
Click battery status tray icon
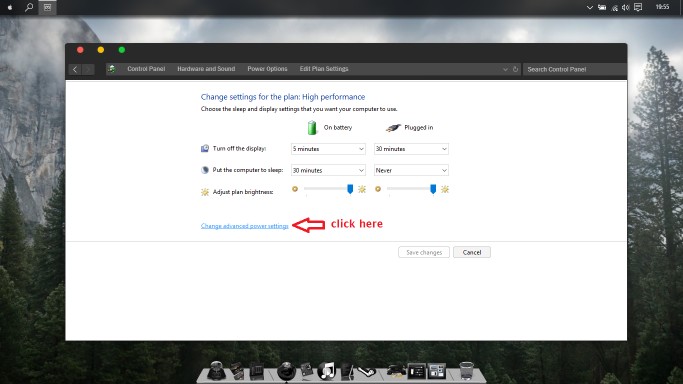tap(602, 7)
